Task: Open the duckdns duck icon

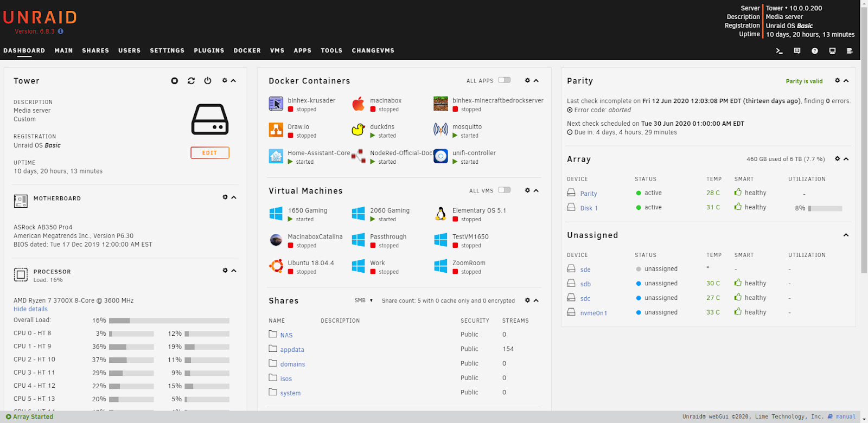Action: (359, 130)
